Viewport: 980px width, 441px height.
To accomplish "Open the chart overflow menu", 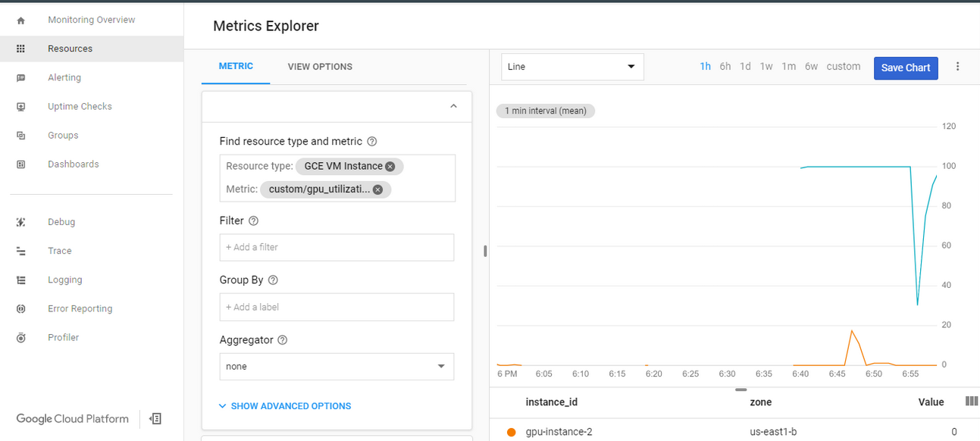I will pos(958,67).
